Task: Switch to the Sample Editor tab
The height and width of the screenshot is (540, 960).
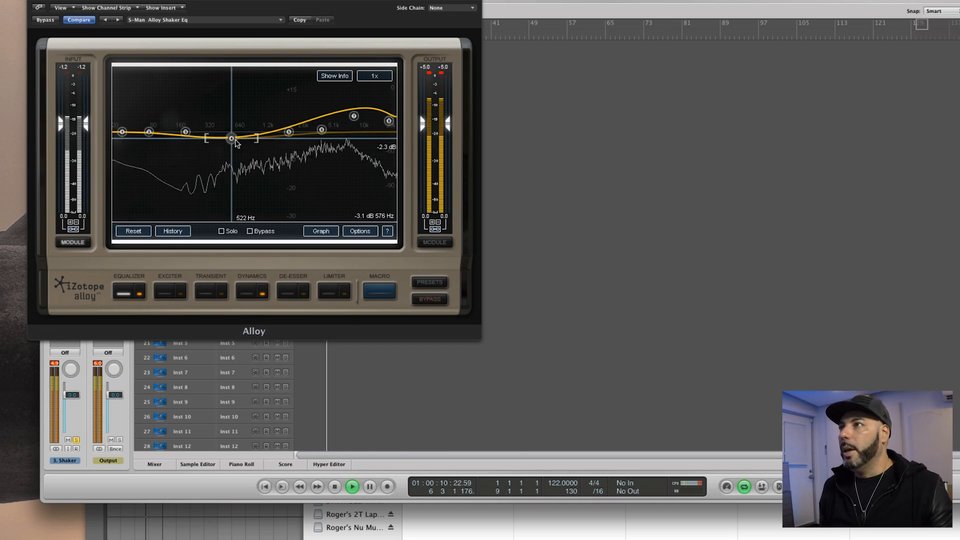Action: coord(197,464)
